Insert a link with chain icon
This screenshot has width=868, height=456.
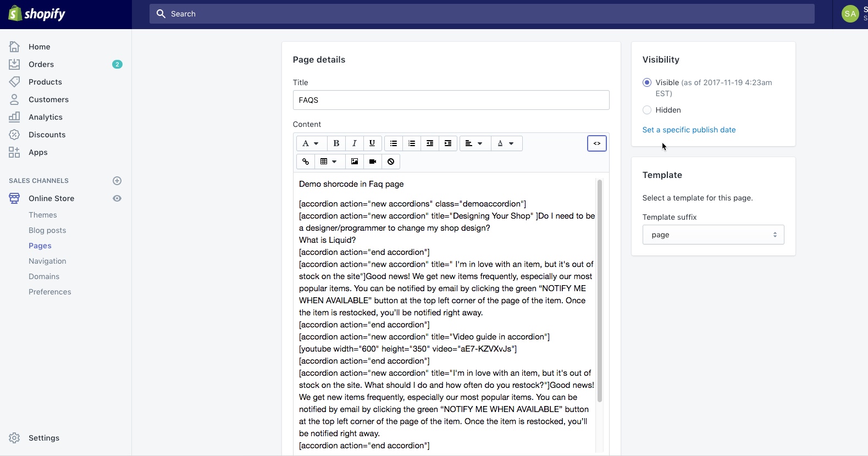[x=306, y=162]
